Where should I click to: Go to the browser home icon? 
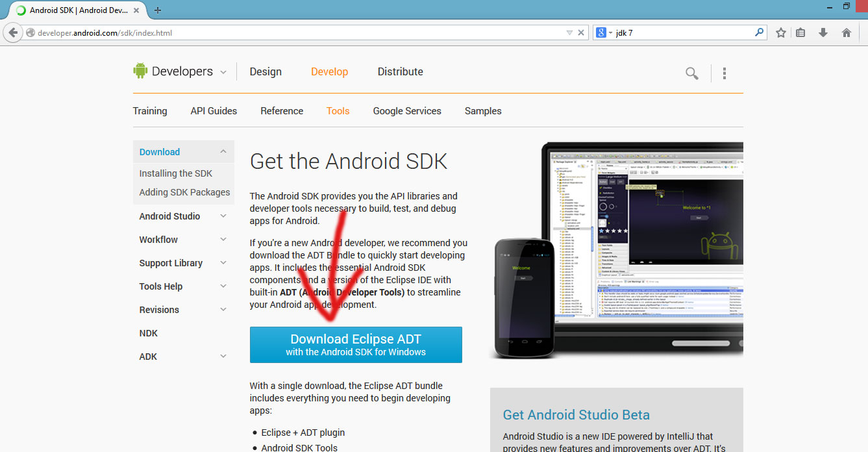[x=846, y=32]
